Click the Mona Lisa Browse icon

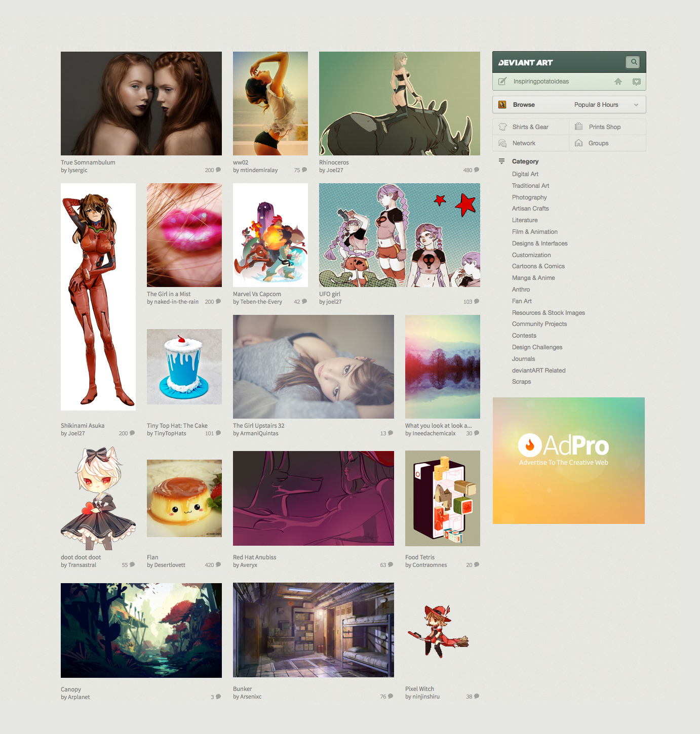[502, 104]
